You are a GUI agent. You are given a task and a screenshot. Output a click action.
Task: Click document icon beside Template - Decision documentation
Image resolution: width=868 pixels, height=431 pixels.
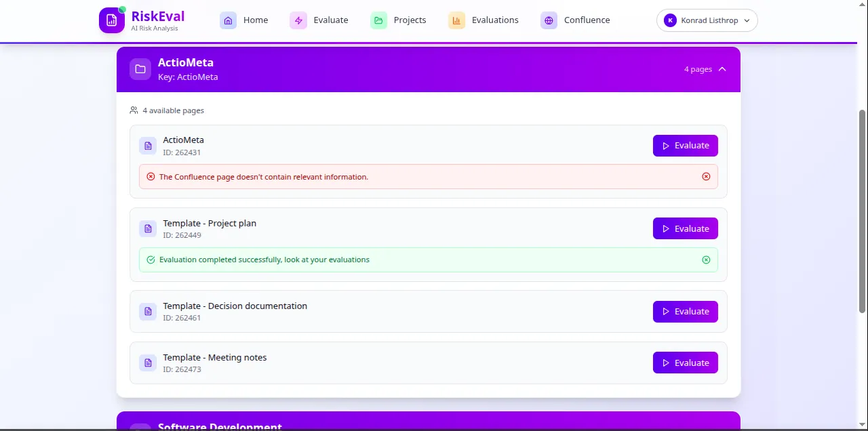coord(148,312)
